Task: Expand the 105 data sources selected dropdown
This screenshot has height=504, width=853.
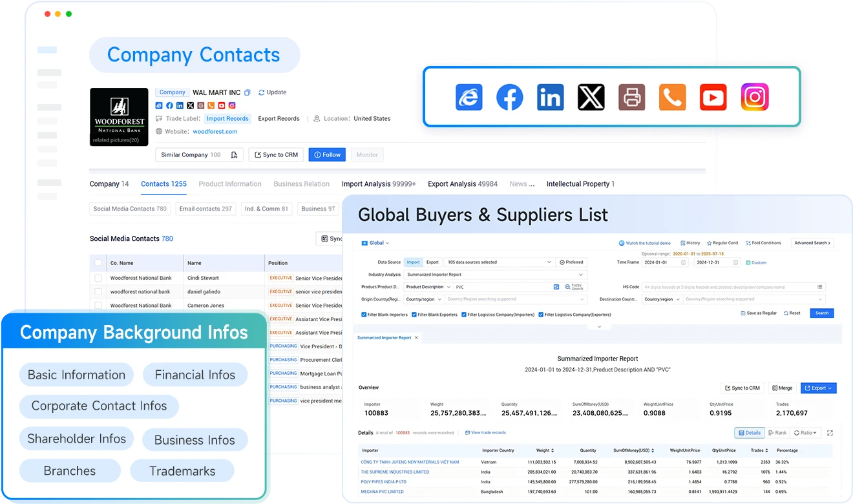Action: point(498,262)
